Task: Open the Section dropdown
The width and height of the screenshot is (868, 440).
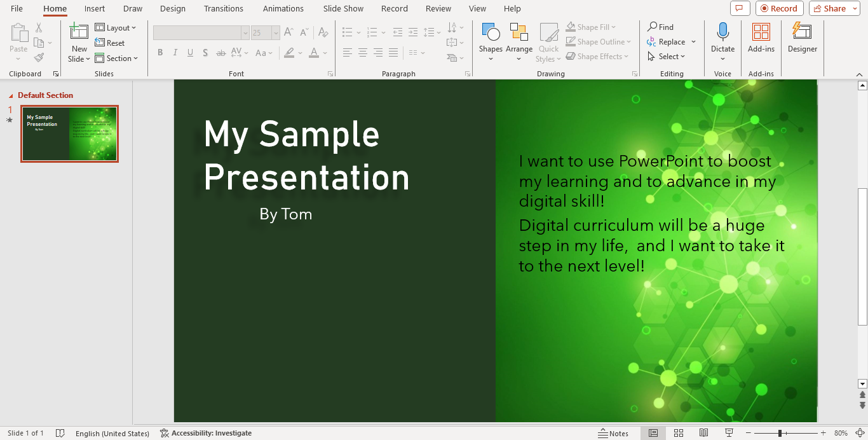Action: (x=117, y=58)
